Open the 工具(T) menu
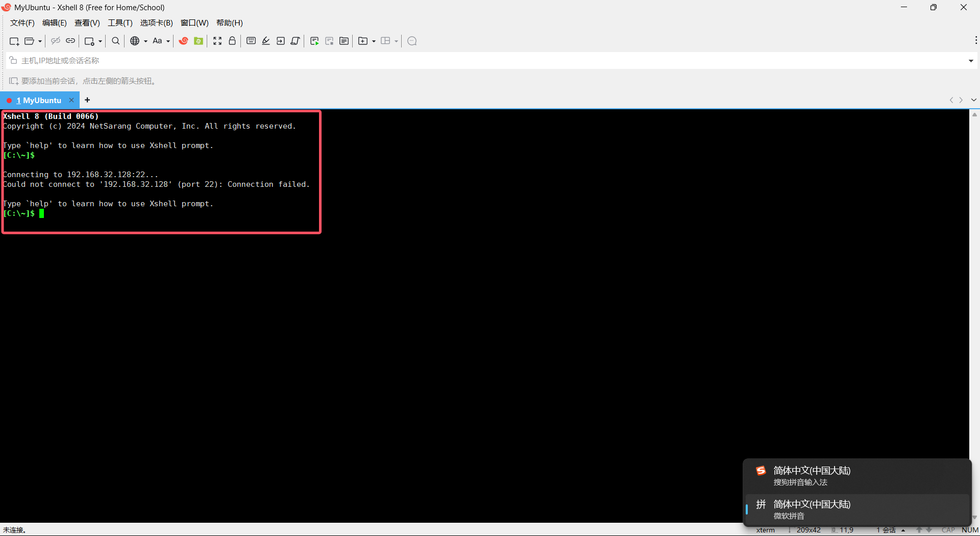 120,22
